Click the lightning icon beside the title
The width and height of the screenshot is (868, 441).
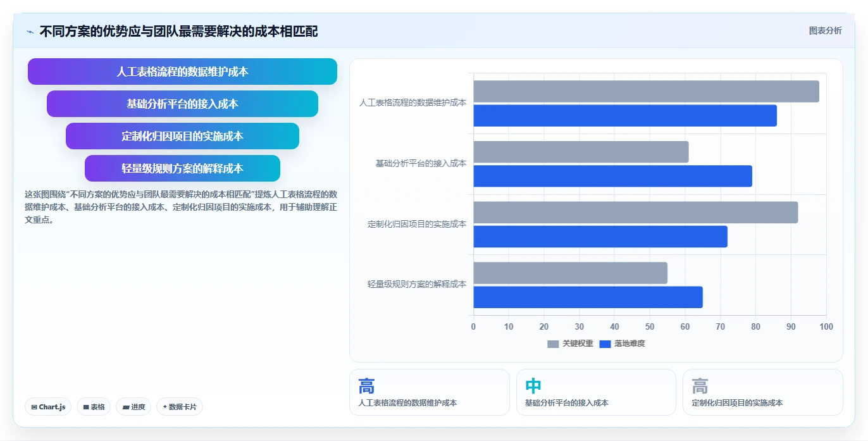(x=30, y=32)
